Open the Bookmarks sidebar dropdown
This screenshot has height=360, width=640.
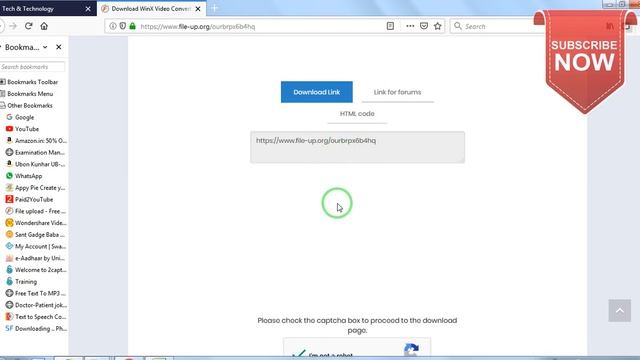pos(45,47)
